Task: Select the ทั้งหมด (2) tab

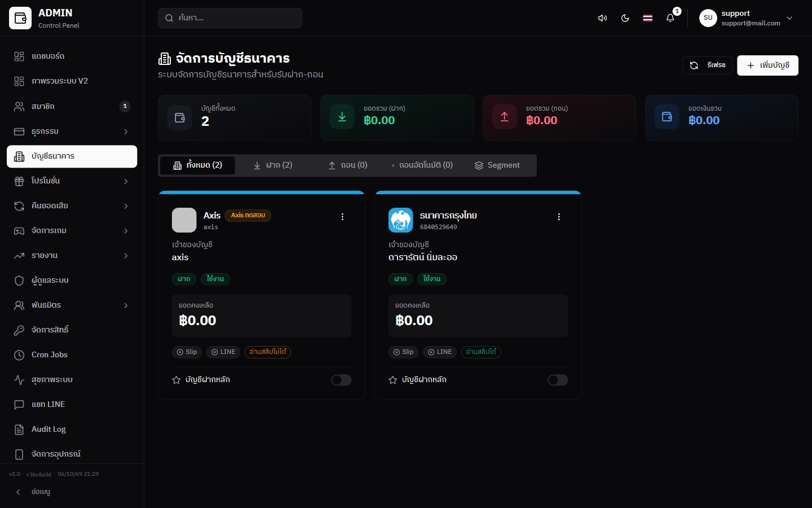Action: click(x=197, y=165)
